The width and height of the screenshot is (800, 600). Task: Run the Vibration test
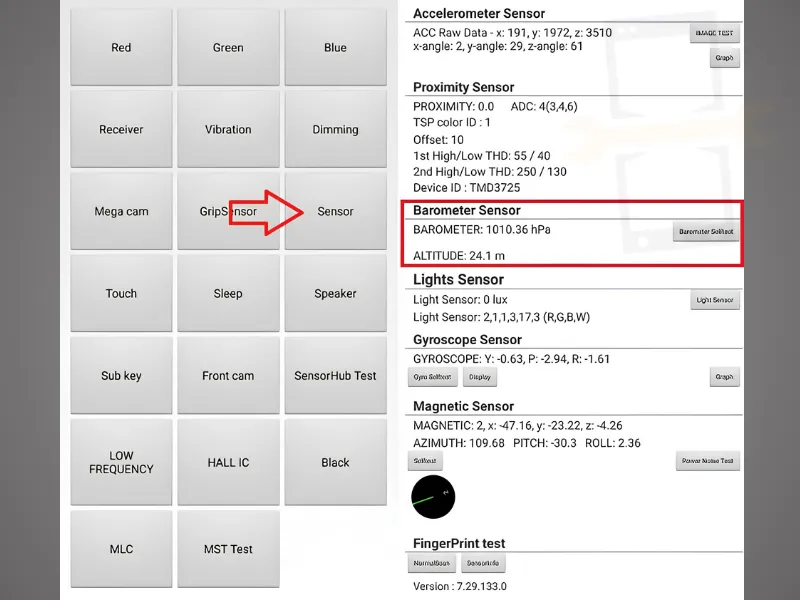228,129
